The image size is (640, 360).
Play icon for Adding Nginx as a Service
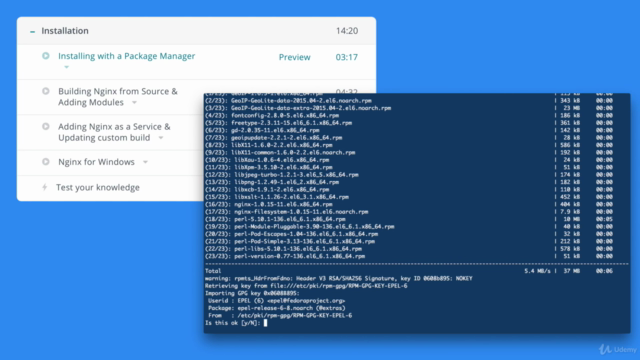(x=46, y=127)
